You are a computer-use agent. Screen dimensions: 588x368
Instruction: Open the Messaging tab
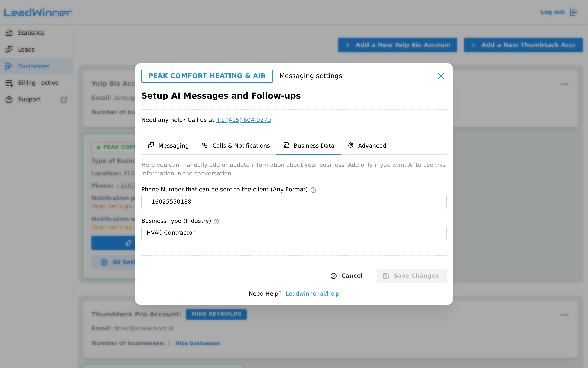pyautogui.click(x=168, y=146)
